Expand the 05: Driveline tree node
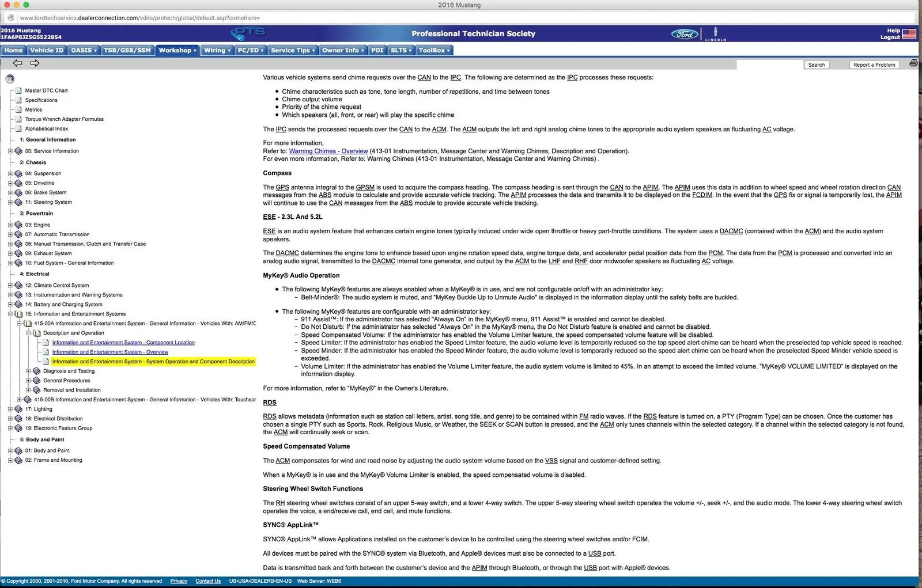 point(10,183)
